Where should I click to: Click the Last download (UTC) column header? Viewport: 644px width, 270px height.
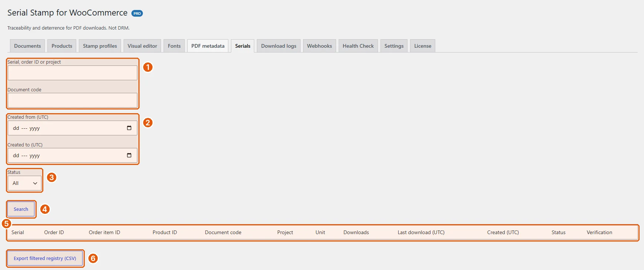click(421, 232)
